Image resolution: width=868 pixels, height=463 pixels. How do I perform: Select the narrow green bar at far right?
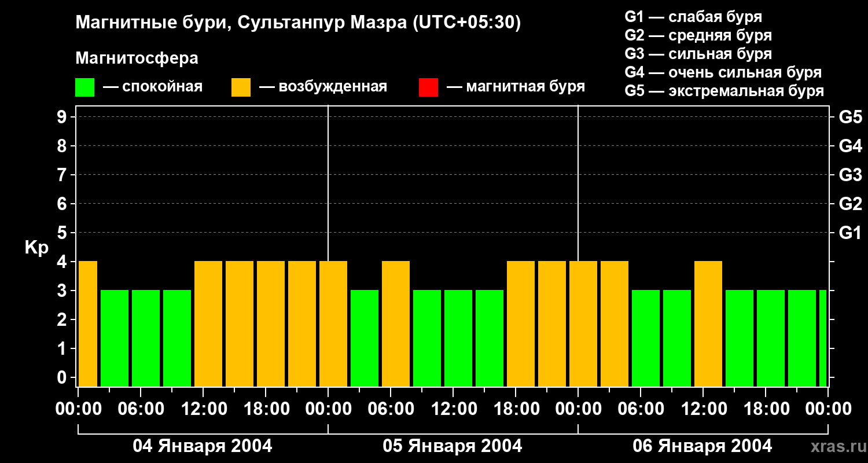[x=822, y=338]
